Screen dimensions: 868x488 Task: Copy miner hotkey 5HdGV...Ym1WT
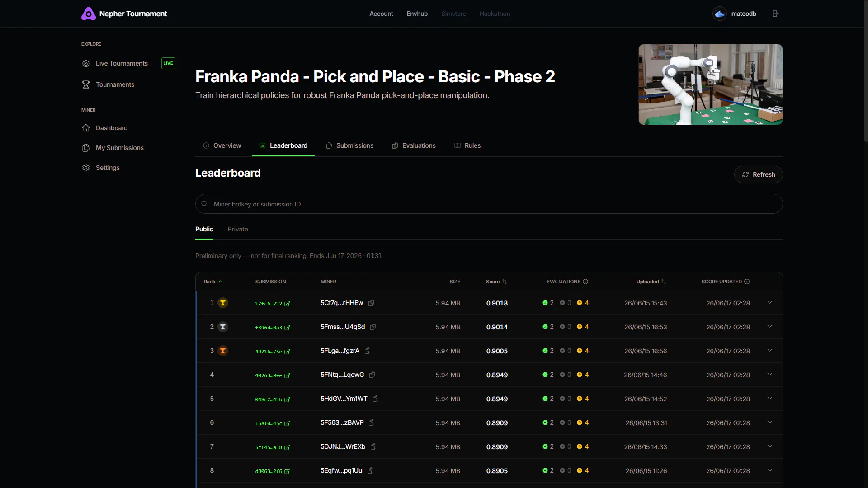(376, 399)
